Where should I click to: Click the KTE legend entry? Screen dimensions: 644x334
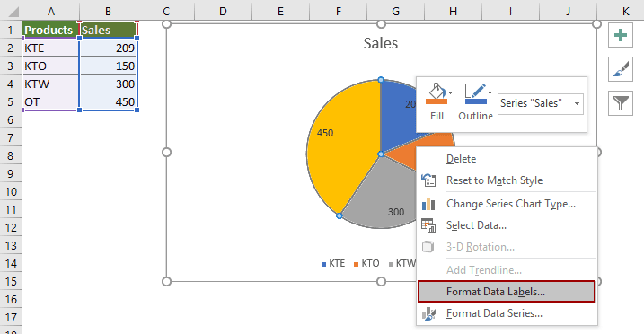pyautogui.click(x=333, y=263)
